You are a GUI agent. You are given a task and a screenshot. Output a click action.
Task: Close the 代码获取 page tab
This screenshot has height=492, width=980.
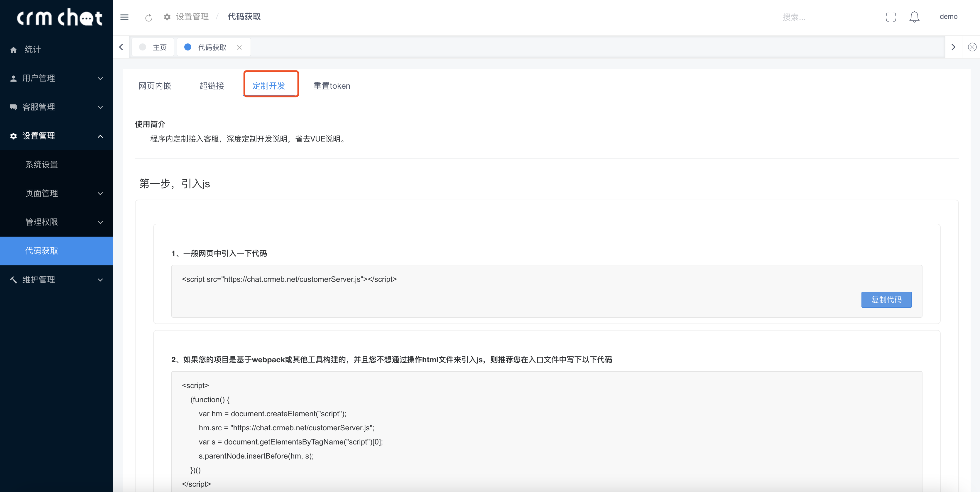click(x=239, y=48)
